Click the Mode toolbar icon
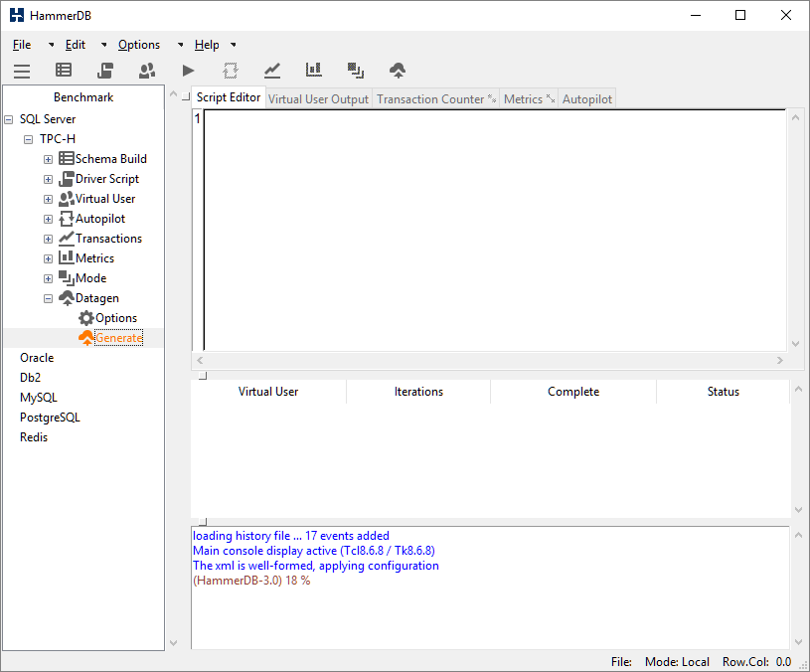Image resolution: width=810 pixels, height=672 pixels. click(356, 71)
